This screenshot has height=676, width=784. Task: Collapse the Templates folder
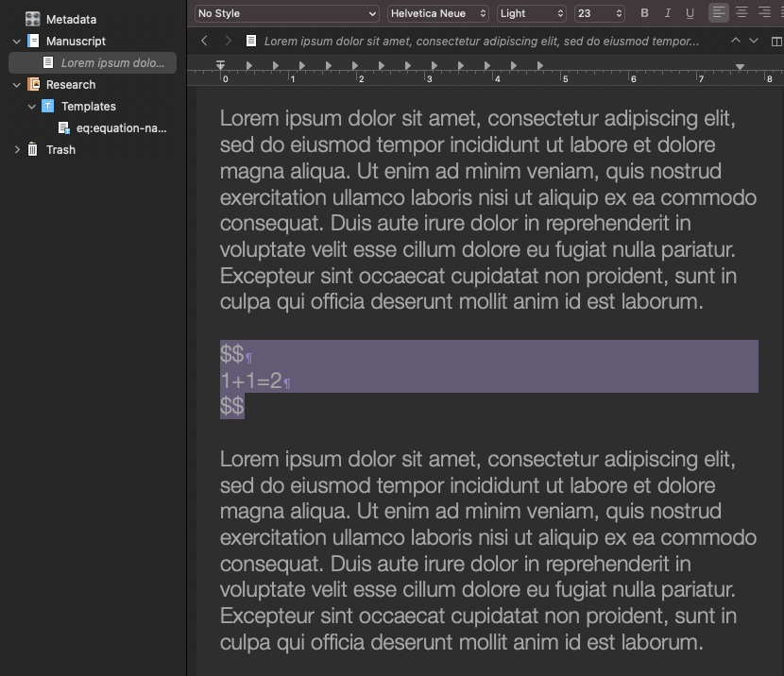(x=31, y=107)
